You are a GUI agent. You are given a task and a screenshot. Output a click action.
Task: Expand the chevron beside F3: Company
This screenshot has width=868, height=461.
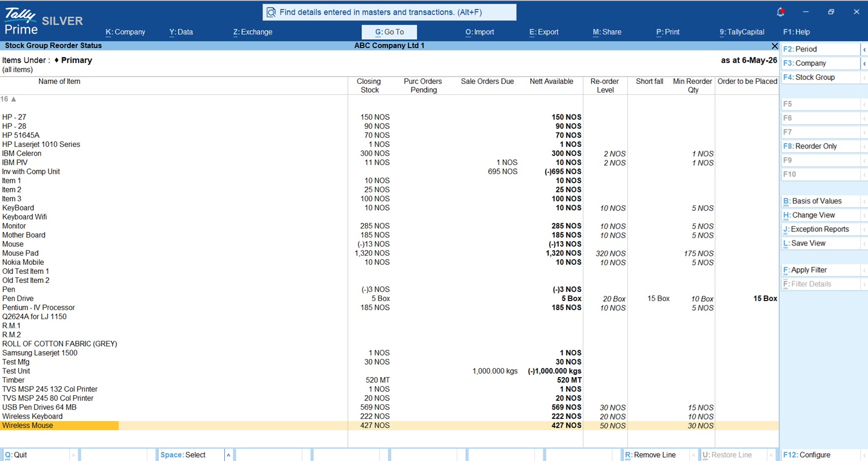(x=864, y=64)
